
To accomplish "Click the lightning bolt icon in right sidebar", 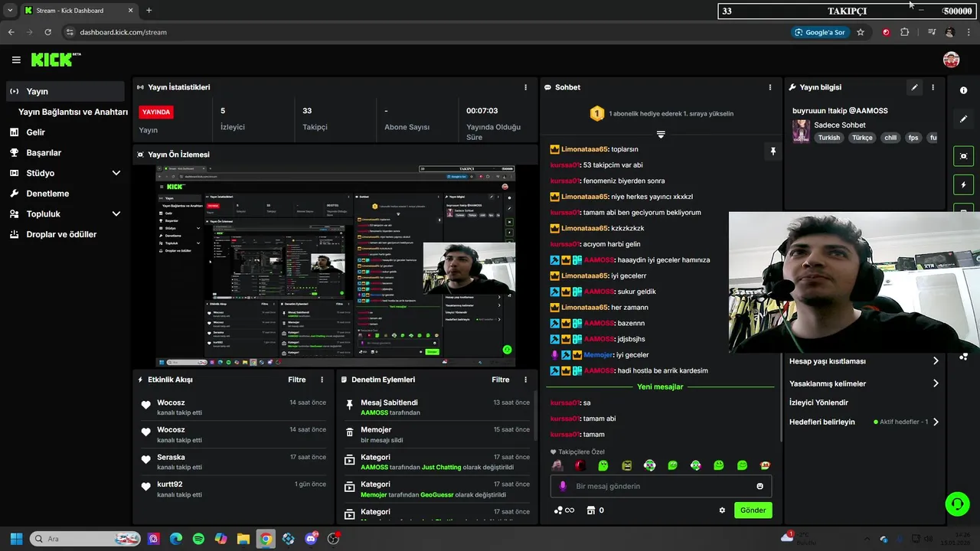I will tap(963, 185).
